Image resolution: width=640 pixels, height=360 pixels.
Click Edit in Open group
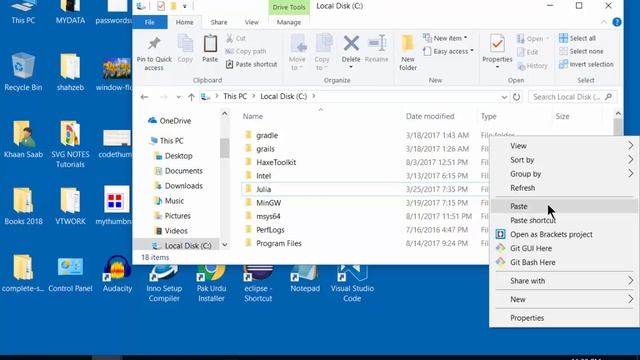coord(528,52)
